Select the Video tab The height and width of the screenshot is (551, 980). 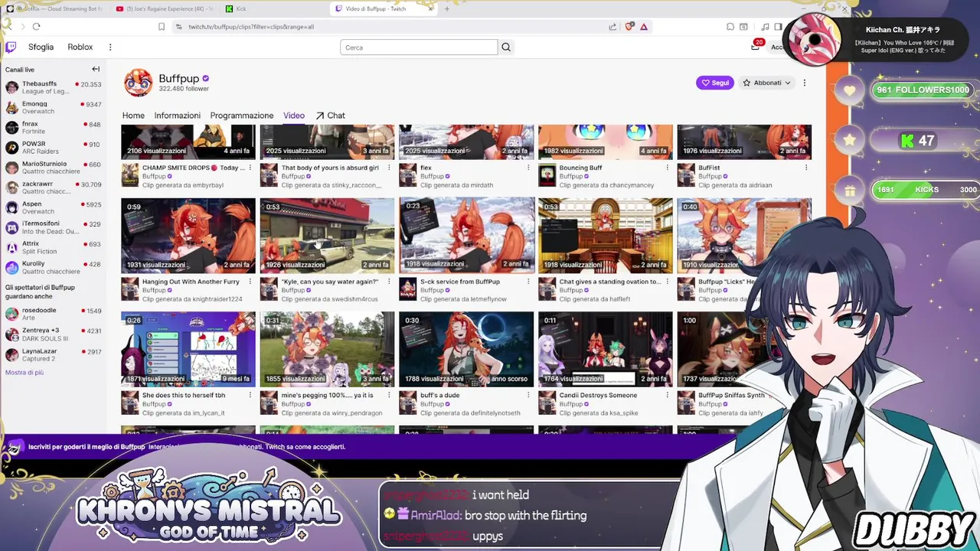coord(294,116)
